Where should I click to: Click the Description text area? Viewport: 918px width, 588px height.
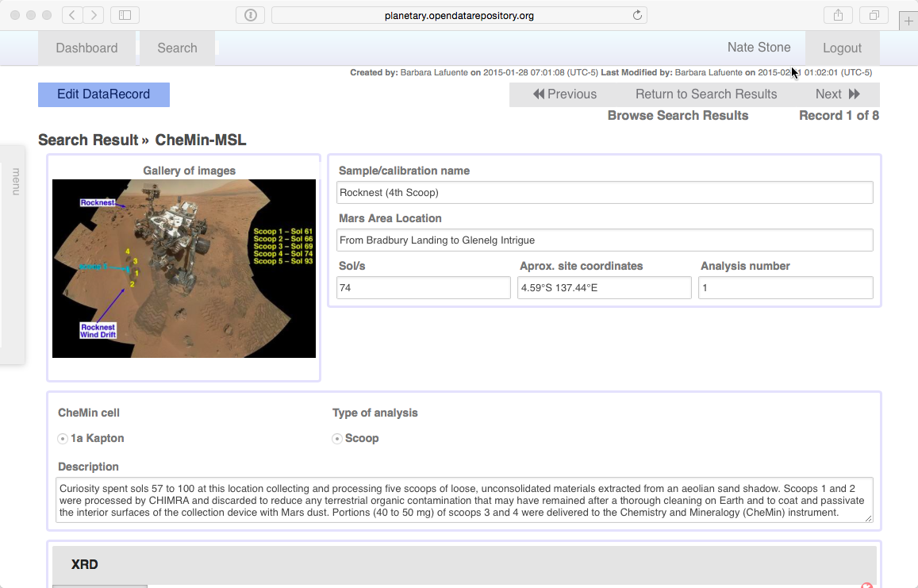pos(464,500)
